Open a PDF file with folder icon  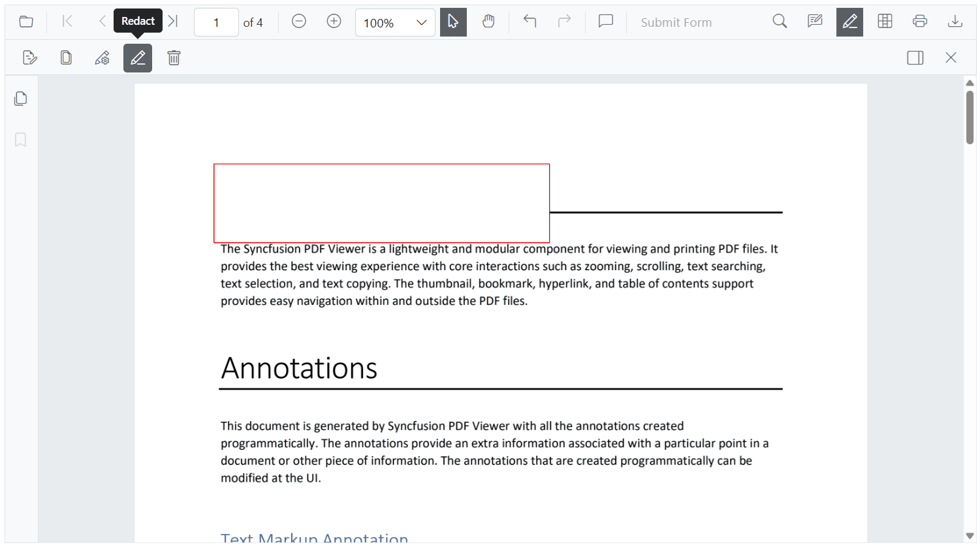click(x=26, y=21)
